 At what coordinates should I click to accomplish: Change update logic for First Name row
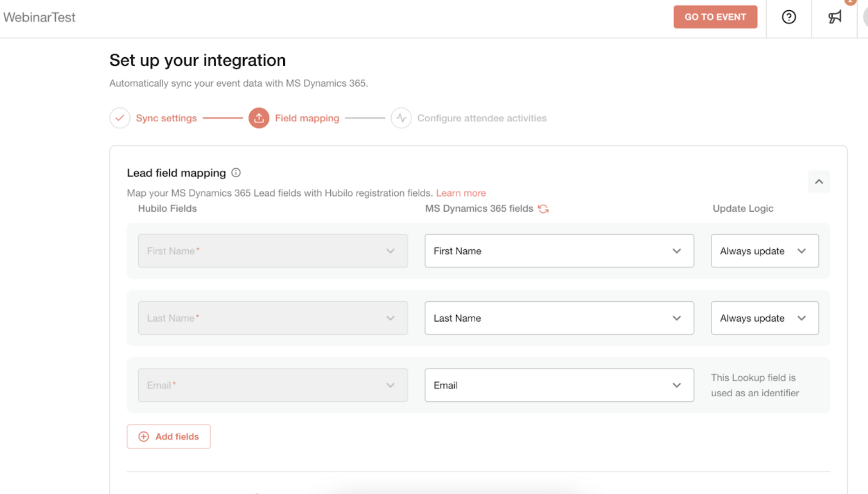(765, 251)
